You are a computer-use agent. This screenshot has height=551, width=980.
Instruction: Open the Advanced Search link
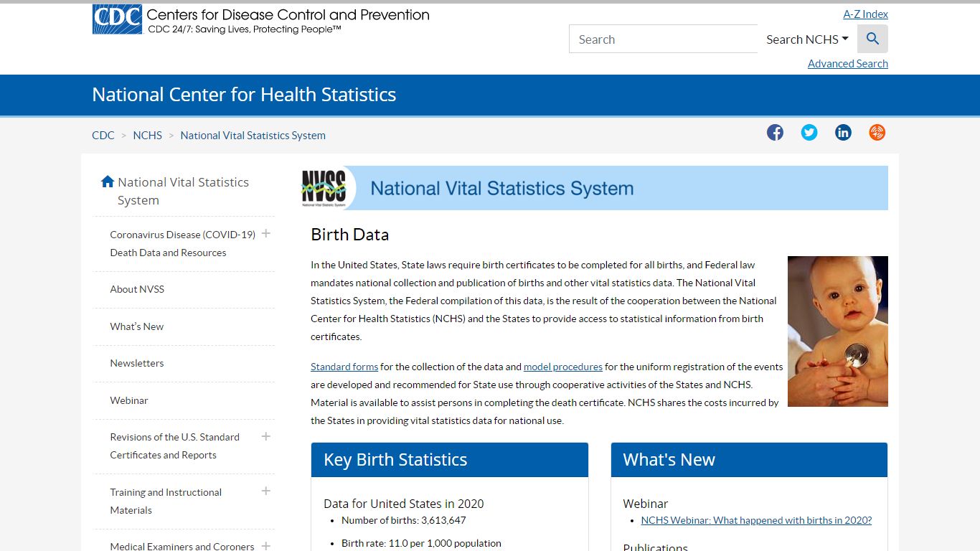click(848, 64)
